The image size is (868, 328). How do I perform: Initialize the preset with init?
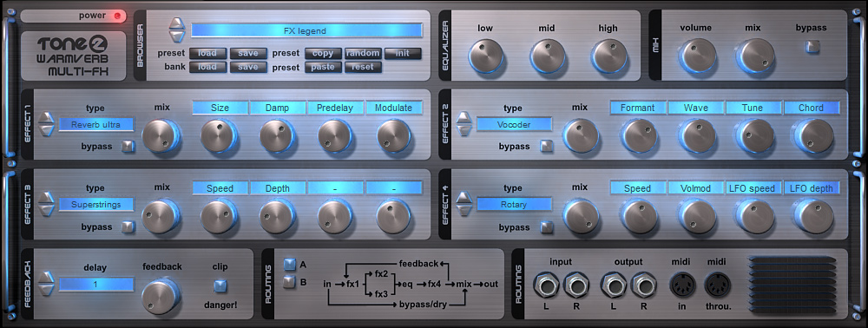point(403,54)
